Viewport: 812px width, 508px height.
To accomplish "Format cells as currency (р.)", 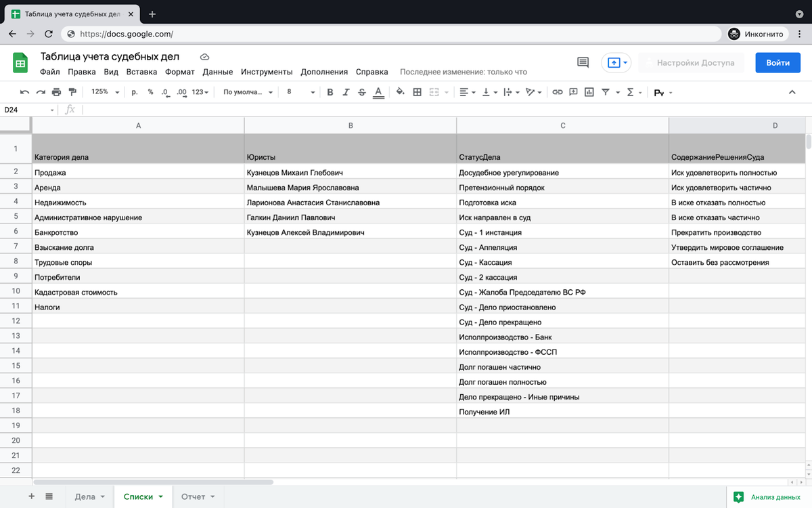I will 134,92.
